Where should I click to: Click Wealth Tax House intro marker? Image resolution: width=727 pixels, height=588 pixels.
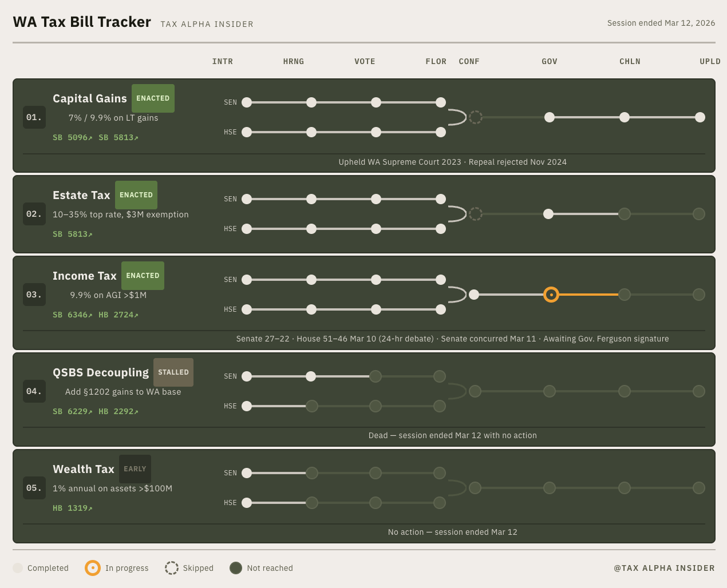point(247,503)
